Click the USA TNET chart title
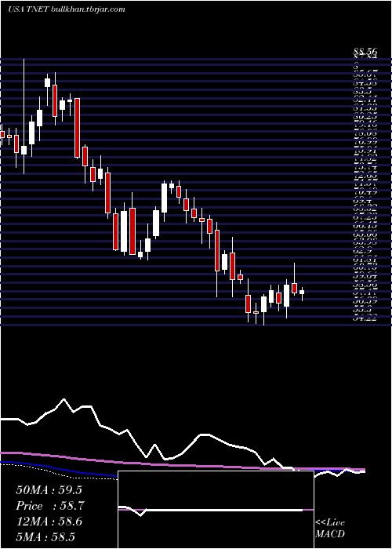 [66, 9]
